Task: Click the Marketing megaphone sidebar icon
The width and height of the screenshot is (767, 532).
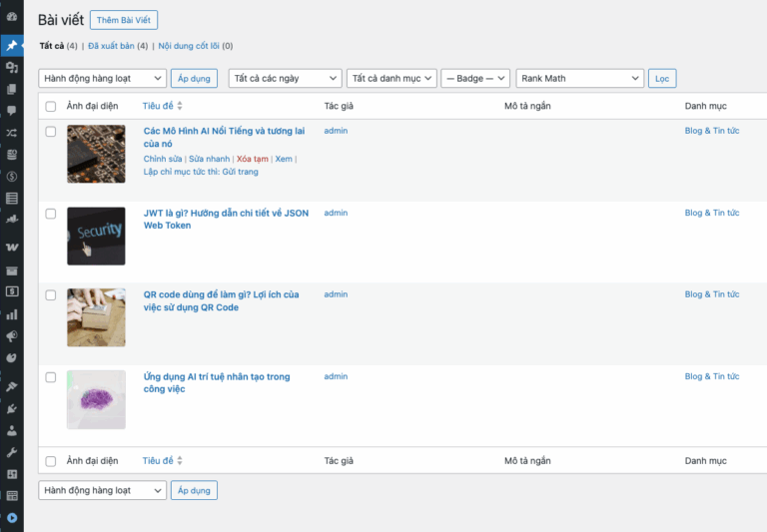Action: (11, 335)
